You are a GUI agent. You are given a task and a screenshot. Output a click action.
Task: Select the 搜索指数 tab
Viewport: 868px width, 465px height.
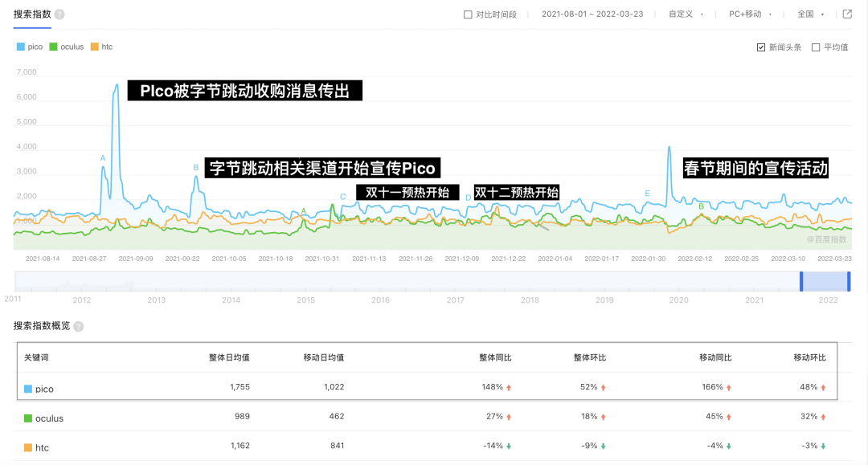tap(32, 14)
